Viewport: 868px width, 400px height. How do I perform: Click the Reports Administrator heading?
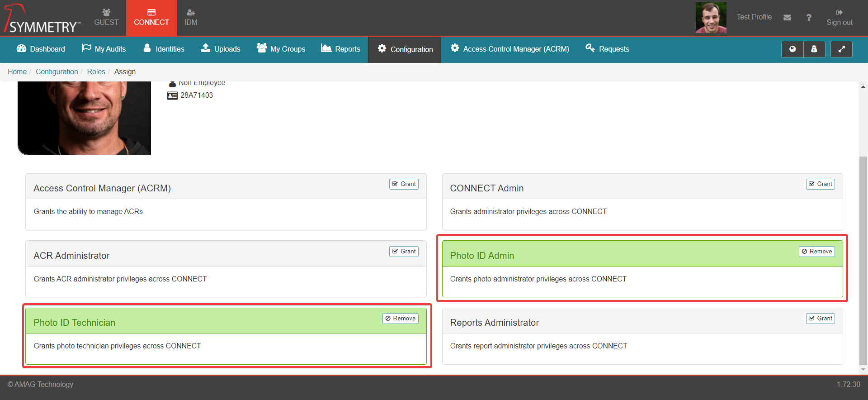click(494, 323)
